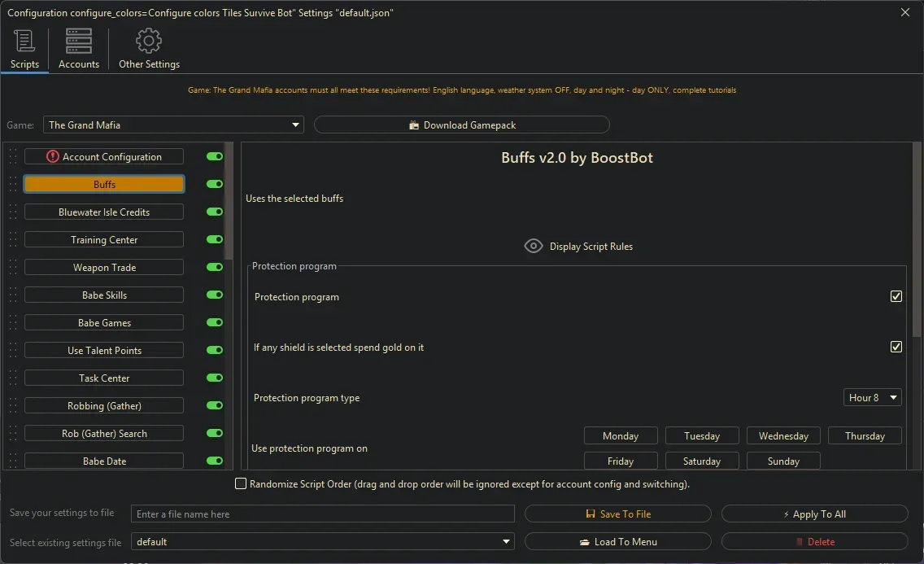Open the Training Center script
Image resolution: width=924 pixels, height=564 pixels.
point(104,240)
